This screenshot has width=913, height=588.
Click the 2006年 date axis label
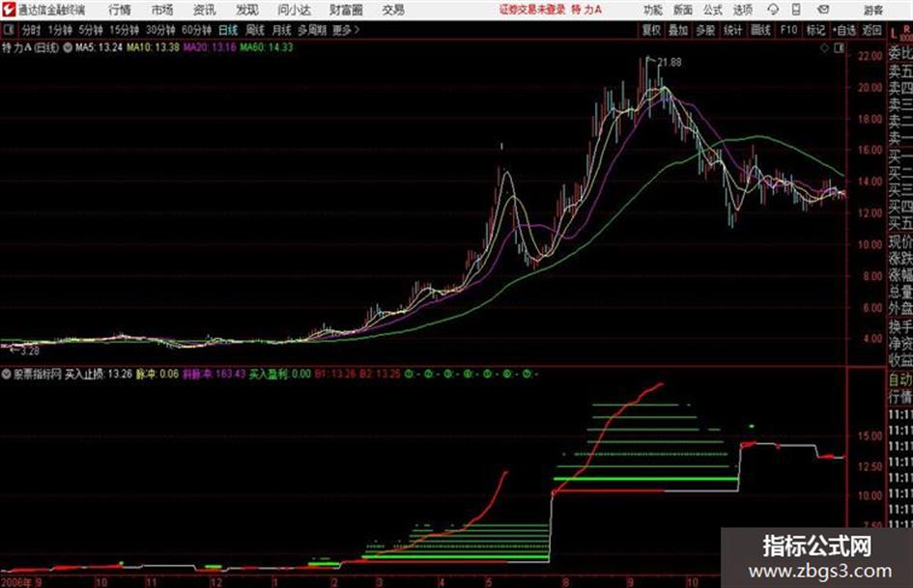[16, 582]
